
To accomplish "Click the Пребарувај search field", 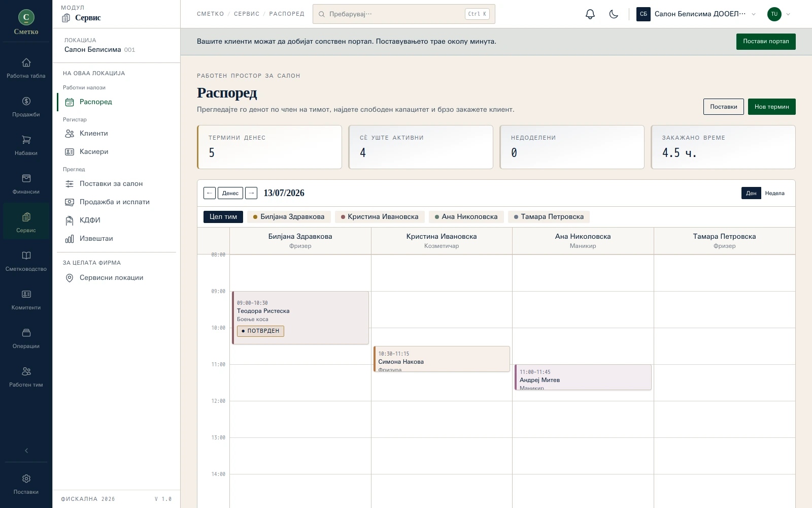I will click(403, 14).
